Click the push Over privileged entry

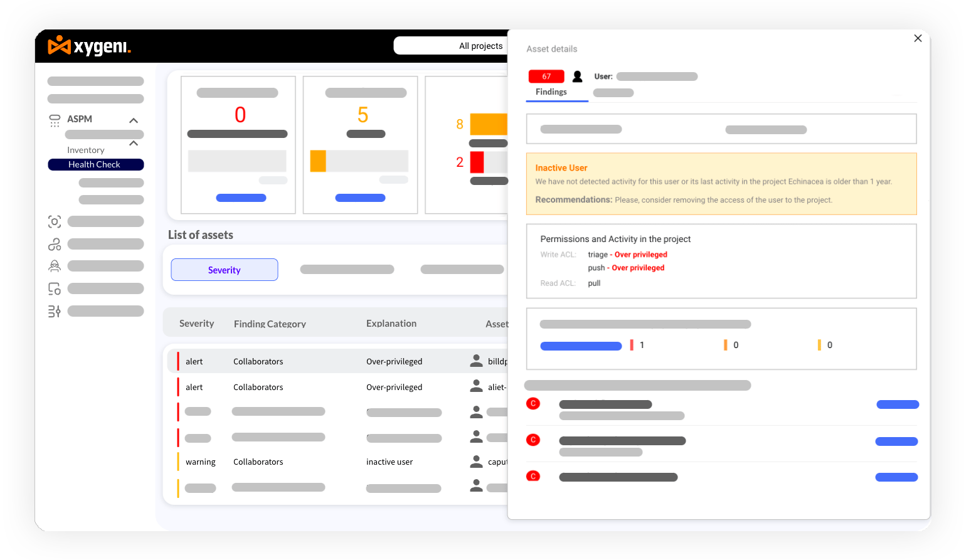pos(626,268)
